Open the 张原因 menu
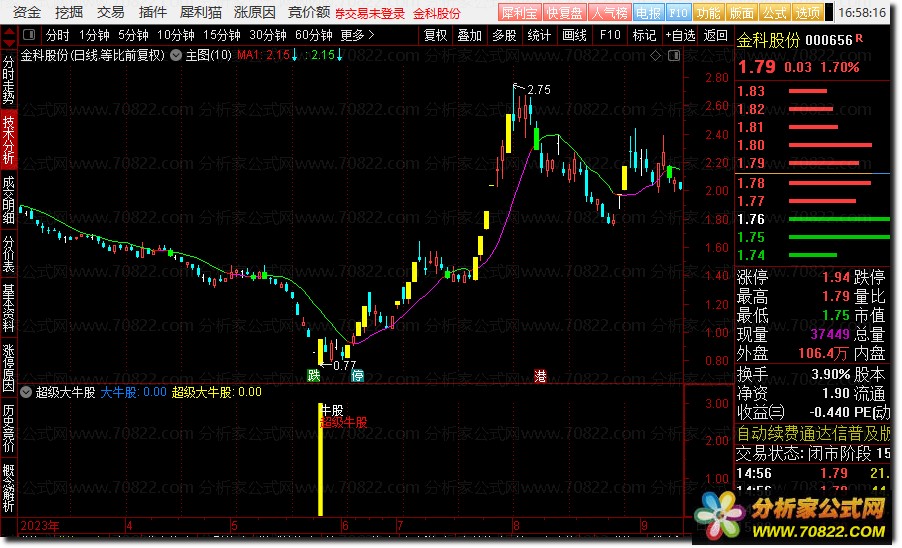The image size is (902, 548). 255,12
